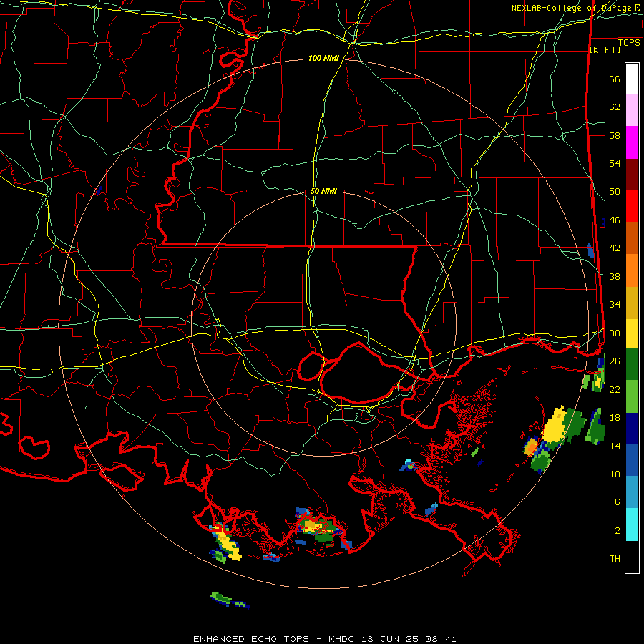Click the '46' legend value
This screenshot has width=644, height=644.
pyautogui.click(x=615, y=220)
